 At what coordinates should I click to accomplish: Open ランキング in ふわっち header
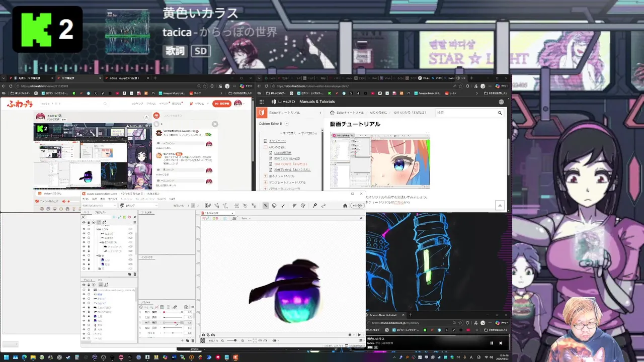pos(137,104)
